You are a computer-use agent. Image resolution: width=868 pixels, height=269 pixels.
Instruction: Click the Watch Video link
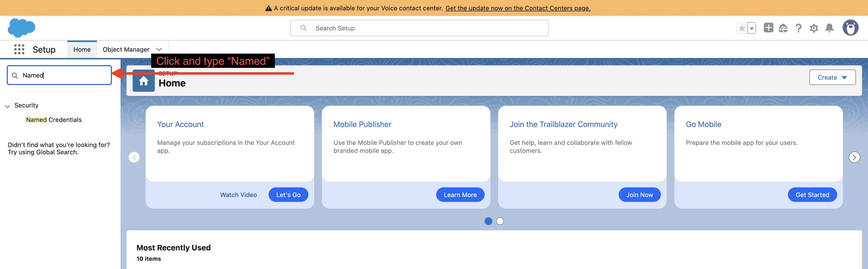tap(238, 195)
